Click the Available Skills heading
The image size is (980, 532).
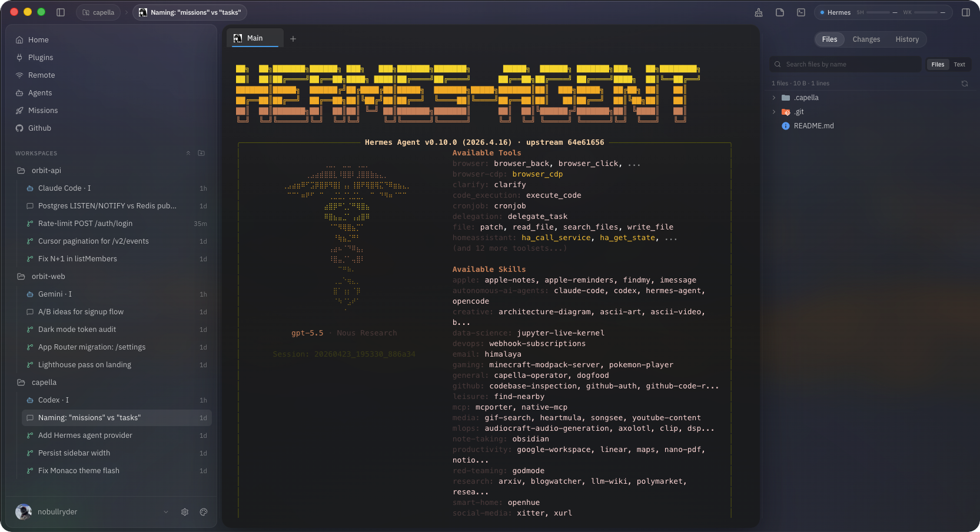[x=489, y=270]
